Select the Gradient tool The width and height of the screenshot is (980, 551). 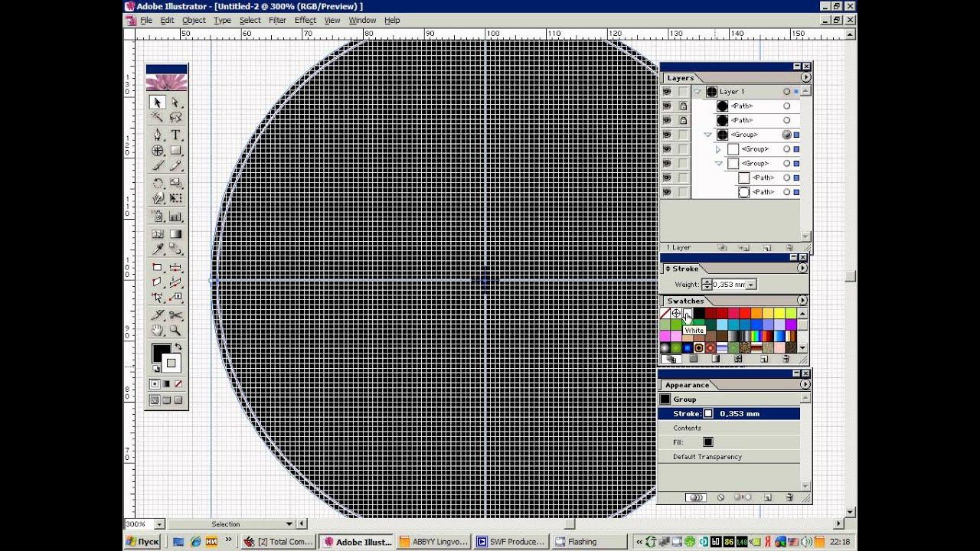175,234
